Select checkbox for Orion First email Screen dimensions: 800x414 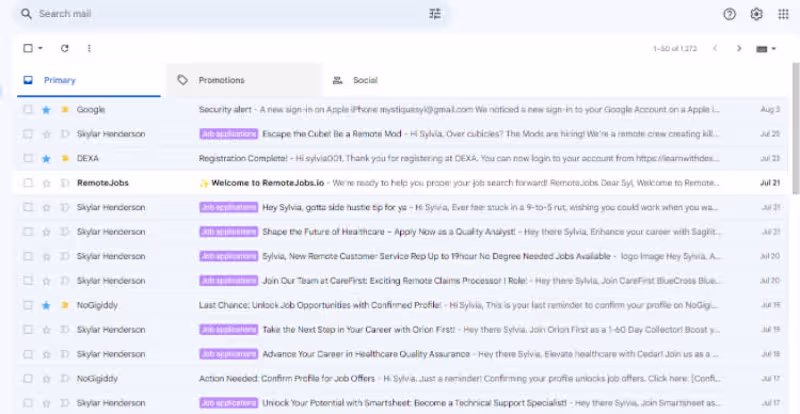(28, 330)
